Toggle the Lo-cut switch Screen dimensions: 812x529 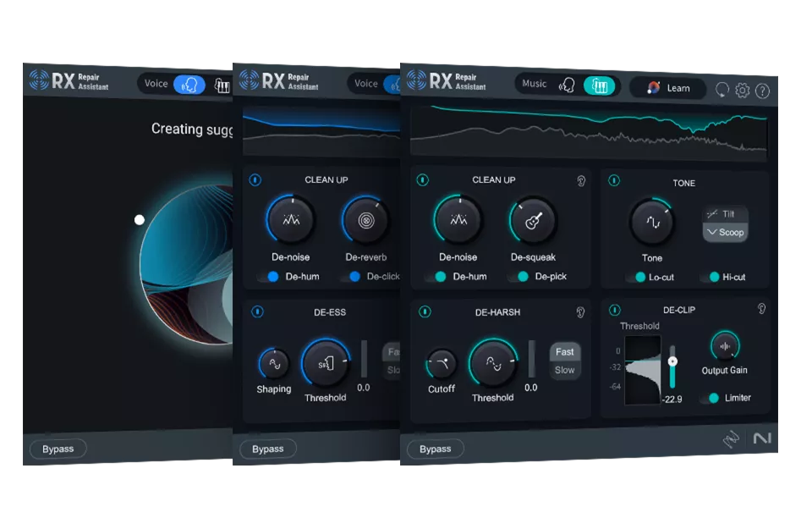point(636,277)
